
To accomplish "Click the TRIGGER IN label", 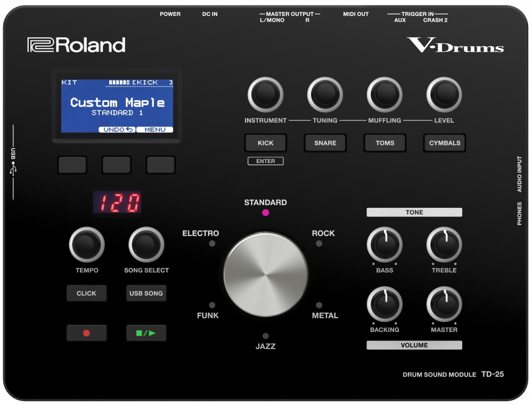I will 418,14.
